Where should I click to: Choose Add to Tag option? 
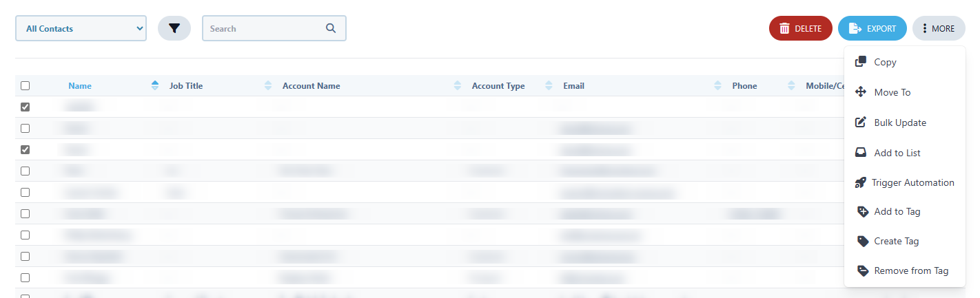[904, 211]
